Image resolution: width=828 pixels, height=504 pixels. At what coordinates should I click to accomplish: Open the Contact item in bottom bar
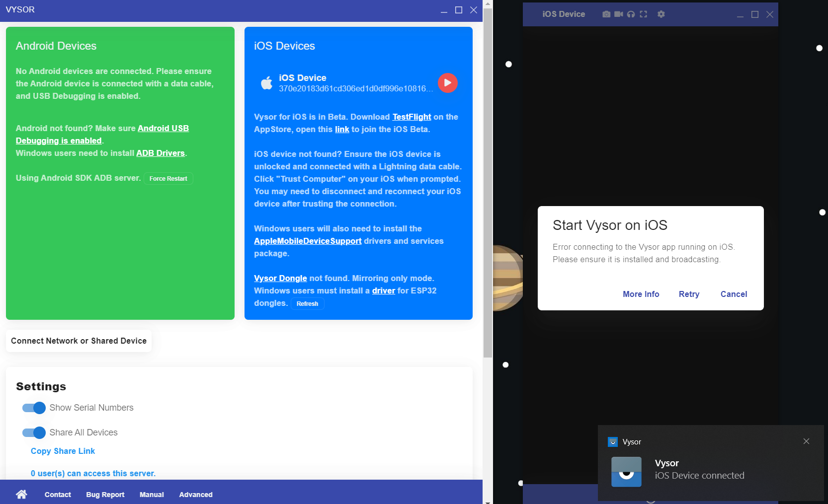(x=58, y=495)
